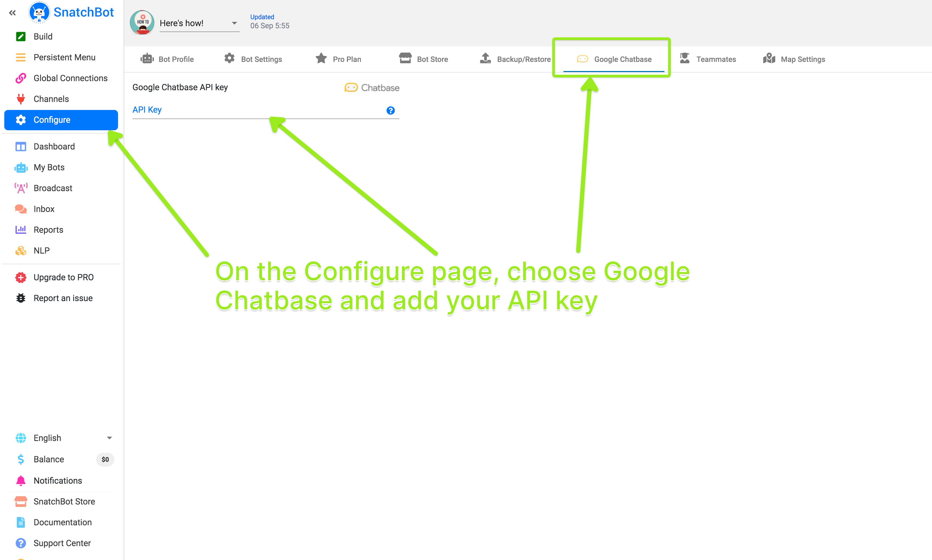Click the bot avatar thumbnail

pos(142,22)
